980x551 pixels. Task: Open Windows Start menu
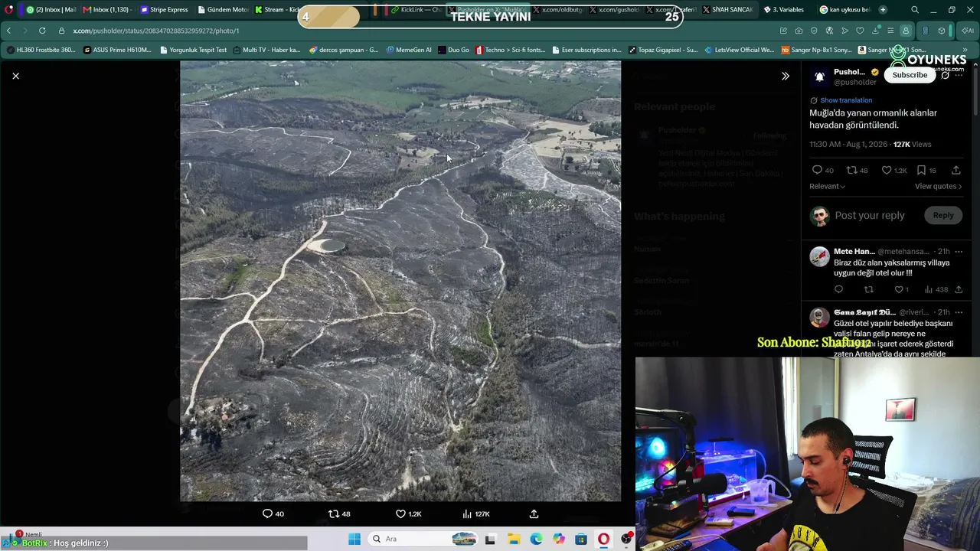(x=354, y=539)
